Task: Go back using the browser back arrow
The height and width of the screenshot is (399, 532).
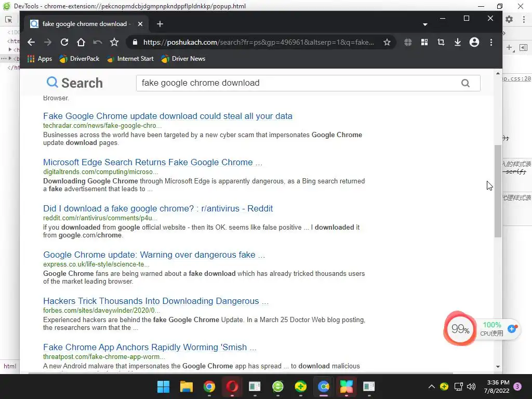Action: pos(31,42)
